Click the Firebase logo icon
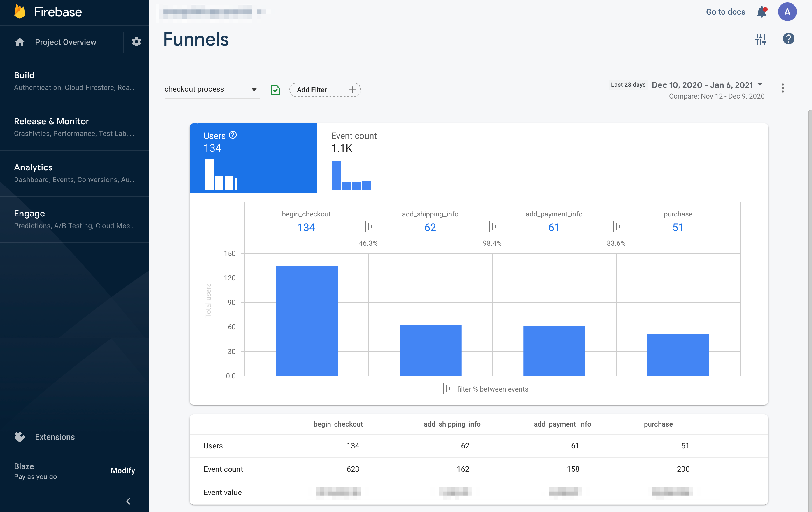Viewport: 812px width, 512px height. [20, 12]
